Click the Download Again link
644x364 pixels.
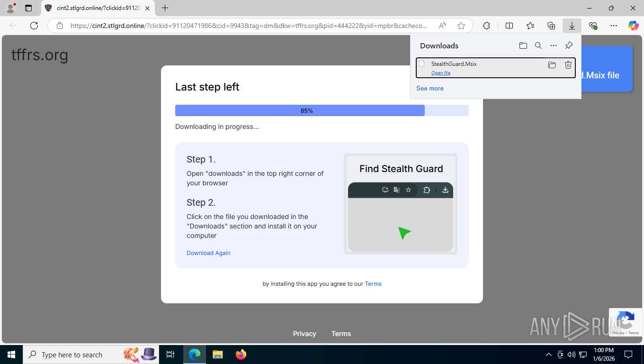point(208,253)
